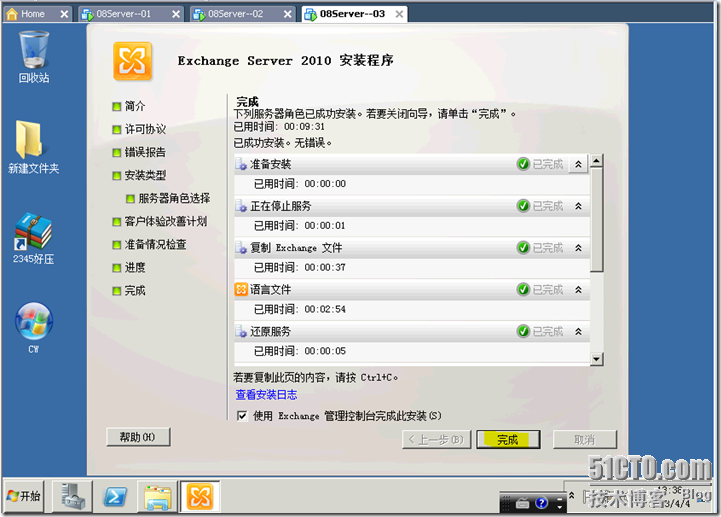
Task: Uncheck 使用 Exchange 管理控制台完成此安装 checkbox
Action: click(242, 416)
